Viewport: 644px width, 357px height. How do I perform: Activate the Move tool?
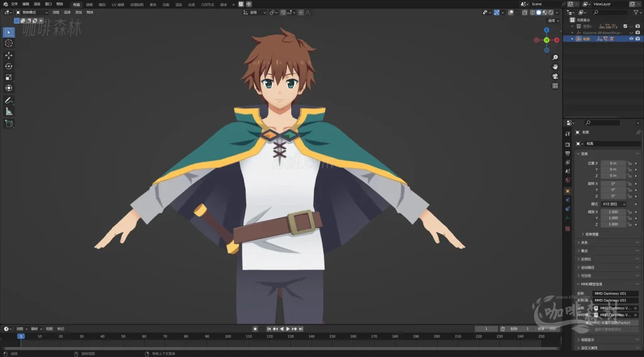click(x=9, y=55)
